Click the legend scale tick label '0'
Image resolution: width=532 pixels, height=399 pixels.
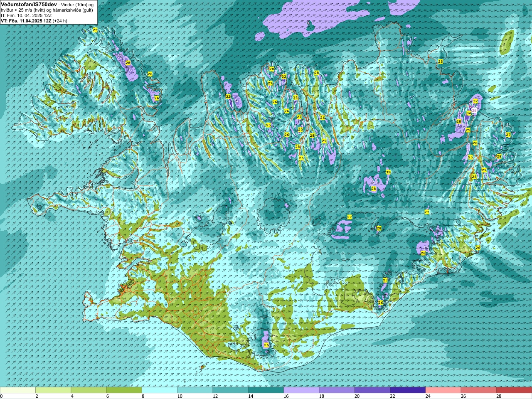[x=1, y=396]
